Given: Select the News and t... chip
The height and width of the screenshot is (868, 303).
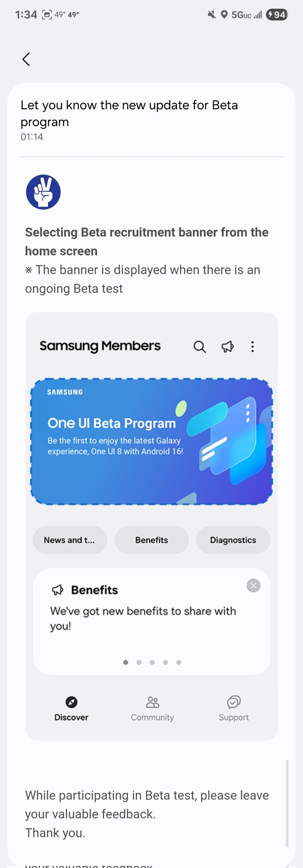Looking at the screenshot, I should point(70,540).
